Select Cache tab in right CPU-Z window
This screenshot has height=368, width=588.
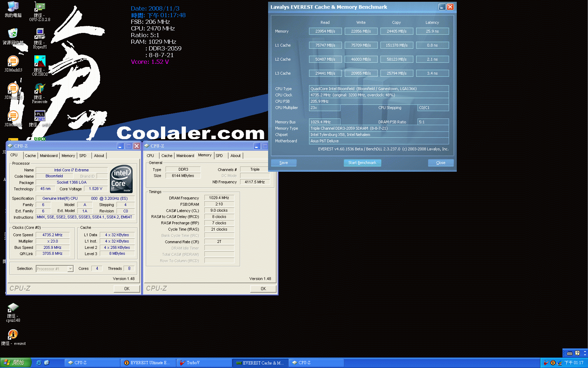point(167,156)
